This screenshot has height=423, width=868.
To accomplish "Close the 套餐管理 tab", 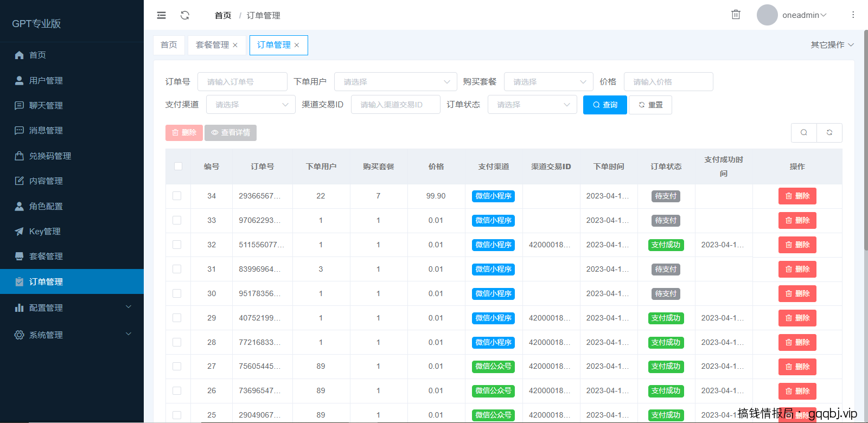I will point(235,45).
